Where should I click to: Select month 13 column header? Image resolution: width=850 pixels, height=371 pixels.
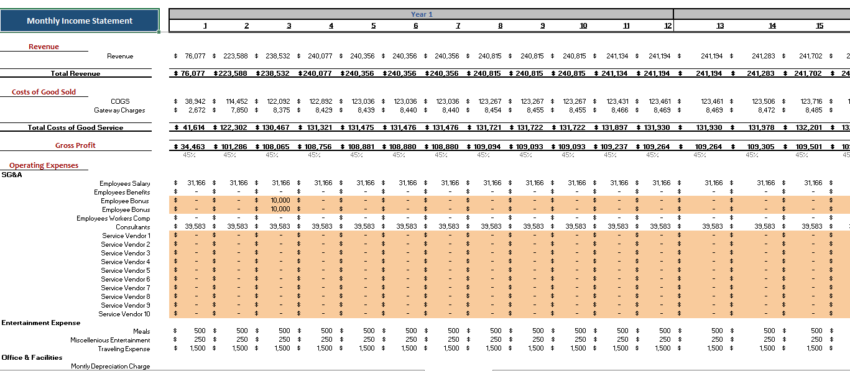point(719,26)
